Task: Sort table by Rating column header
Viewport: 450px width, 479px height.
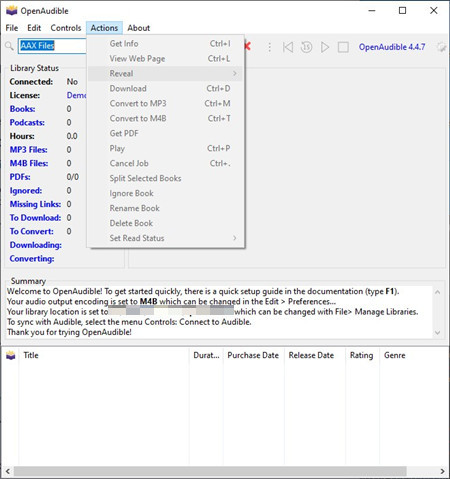Action: pos(361,355)
